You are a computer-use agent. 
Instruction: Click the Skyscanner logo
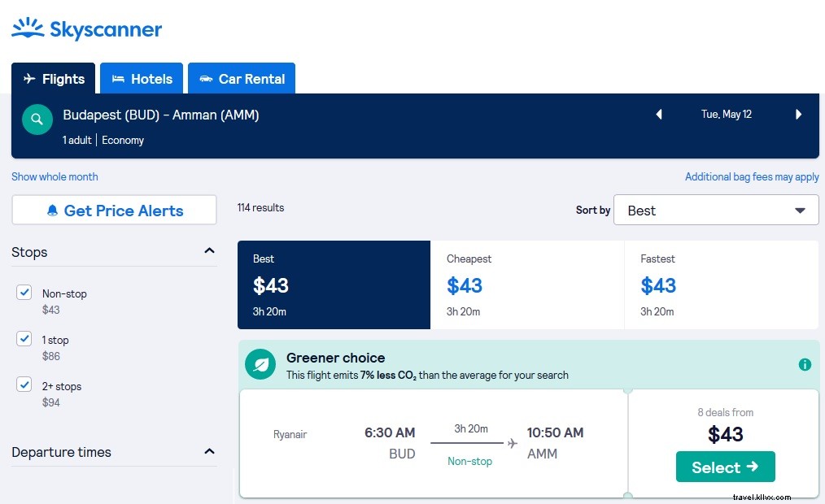85,27
